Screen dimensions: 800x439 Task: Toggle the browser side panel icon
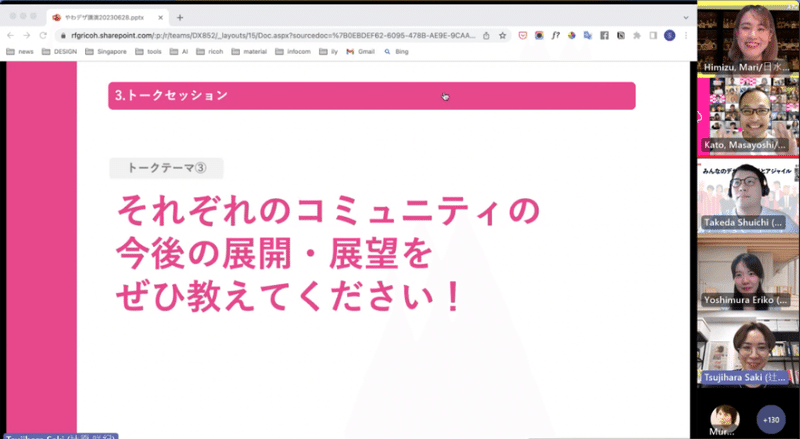pos(653,35)
